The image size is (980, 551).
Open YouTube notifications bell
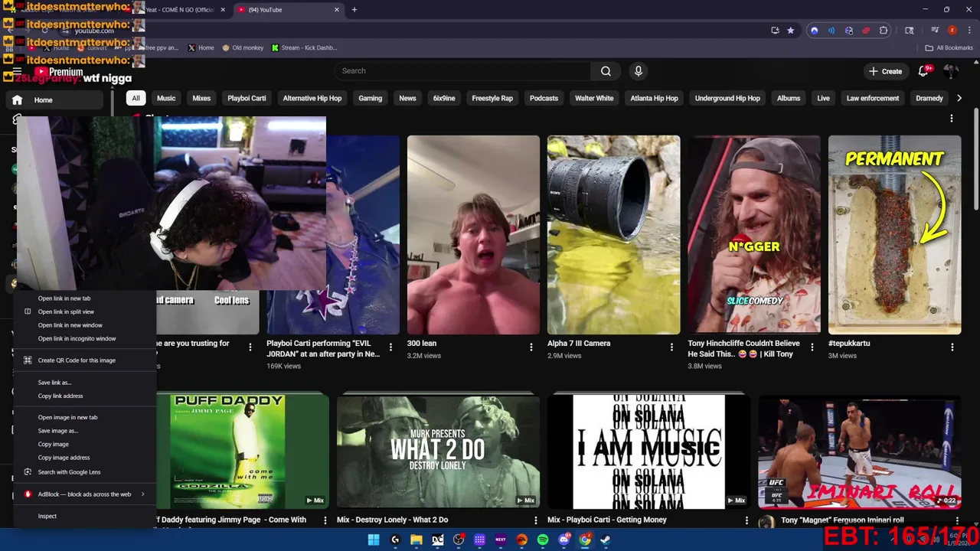tap(924, 70)
